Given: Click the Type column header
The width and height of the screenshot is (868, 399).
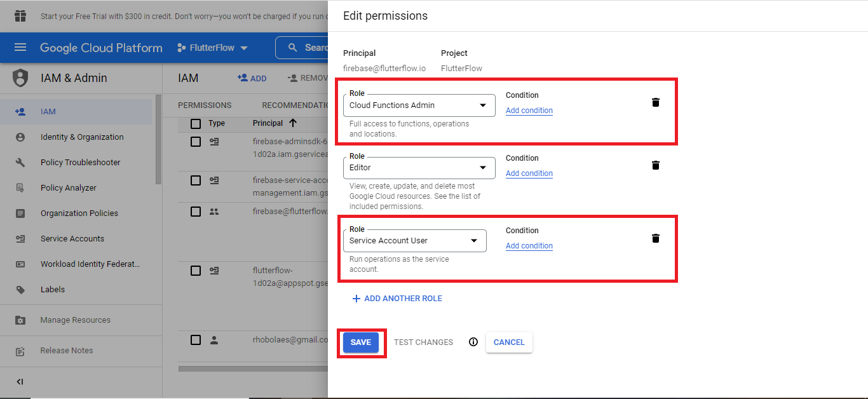Looking at the screenshot, I should point(217,123).
